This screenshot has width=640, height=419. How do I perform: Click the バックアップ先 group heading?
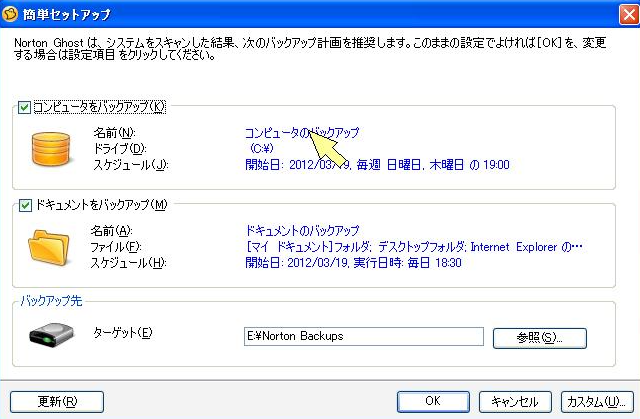coord(51,301)
